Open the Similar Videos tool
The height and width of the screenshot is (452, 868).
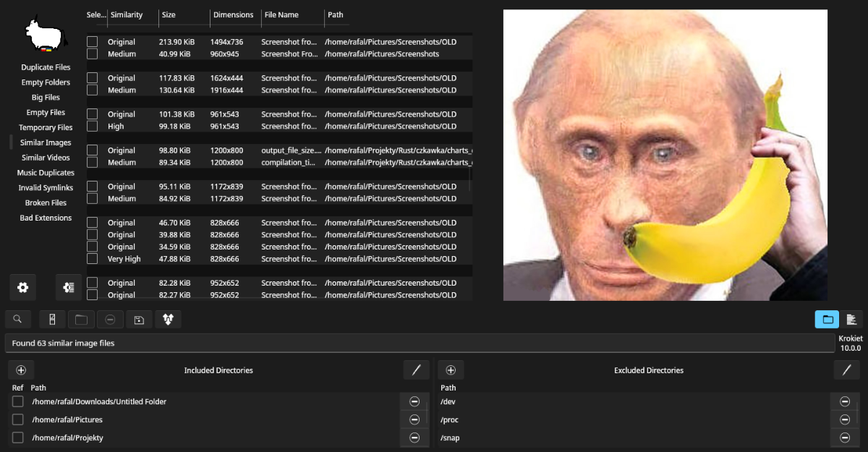46,158
